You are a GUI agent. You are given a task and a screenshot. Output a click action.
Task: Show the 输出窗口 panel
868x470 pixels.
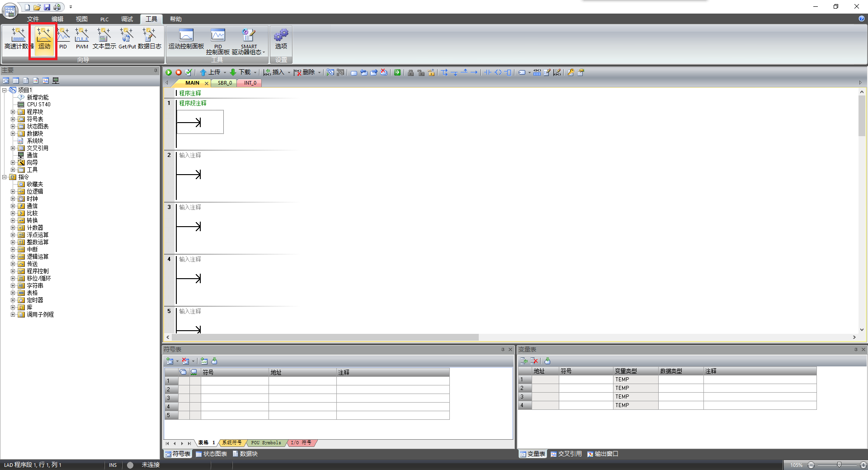pos(603,454)
